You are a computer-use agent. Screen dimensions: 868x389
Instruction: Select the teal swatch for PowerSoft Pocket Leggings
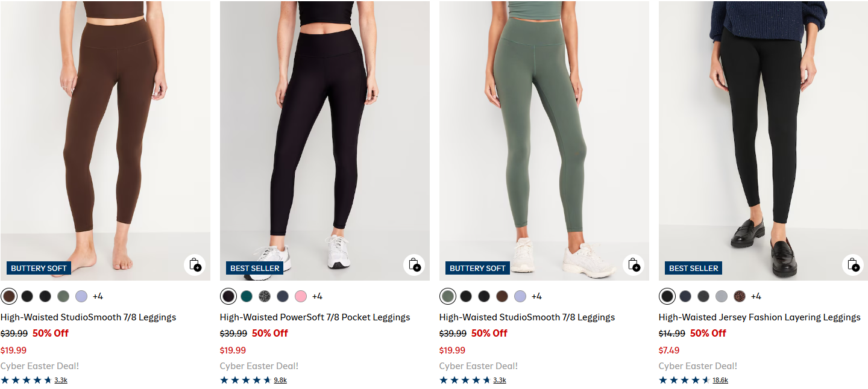click(x=247, y=296)
